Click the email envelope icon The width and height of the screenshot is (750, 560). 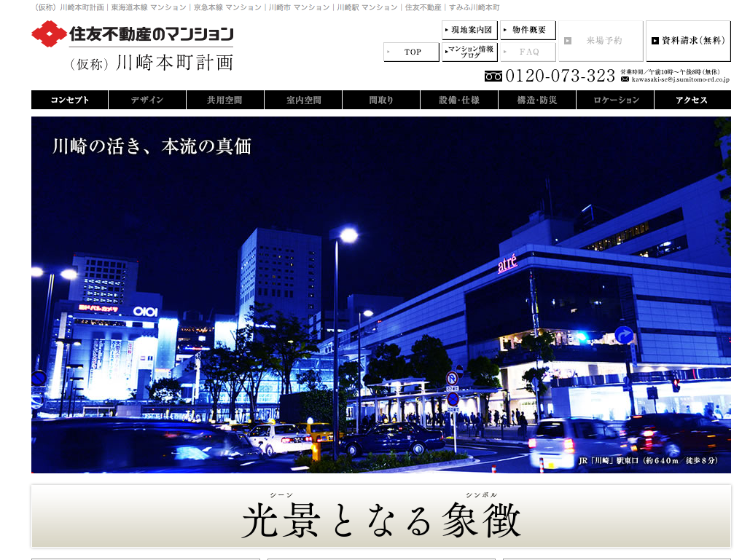[625, 79]
